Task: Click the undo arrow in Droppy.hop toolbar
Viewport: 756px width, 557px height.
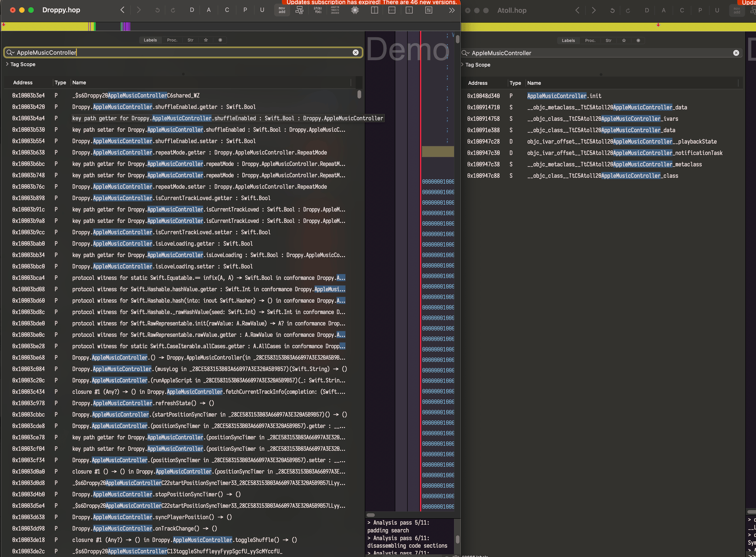Action: 158,10
